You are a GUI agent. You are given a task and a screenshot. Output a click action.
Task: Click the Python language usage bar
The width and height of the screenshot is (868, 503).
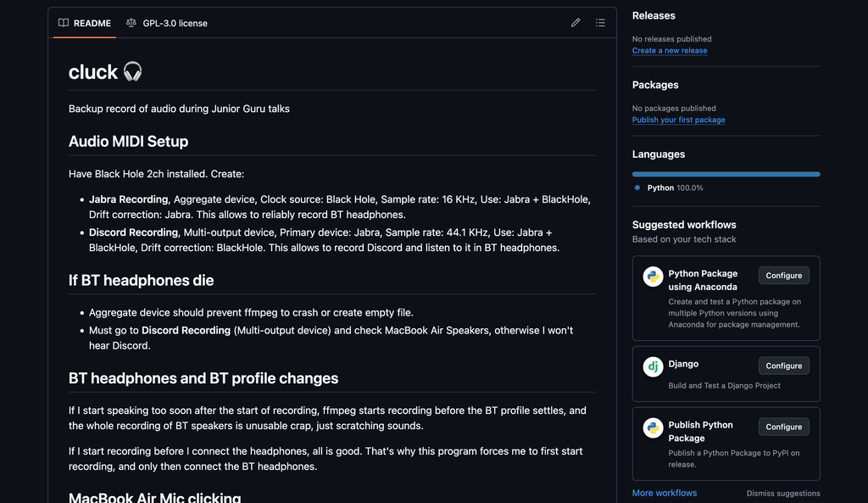(726, 174)
